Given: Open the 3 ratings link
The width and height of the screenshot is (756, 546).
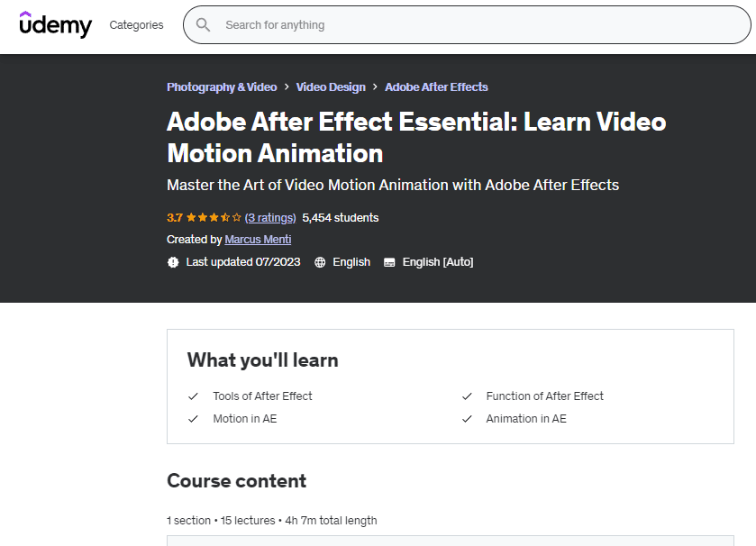Looking at the screenshot, I should tap(270, 218).
